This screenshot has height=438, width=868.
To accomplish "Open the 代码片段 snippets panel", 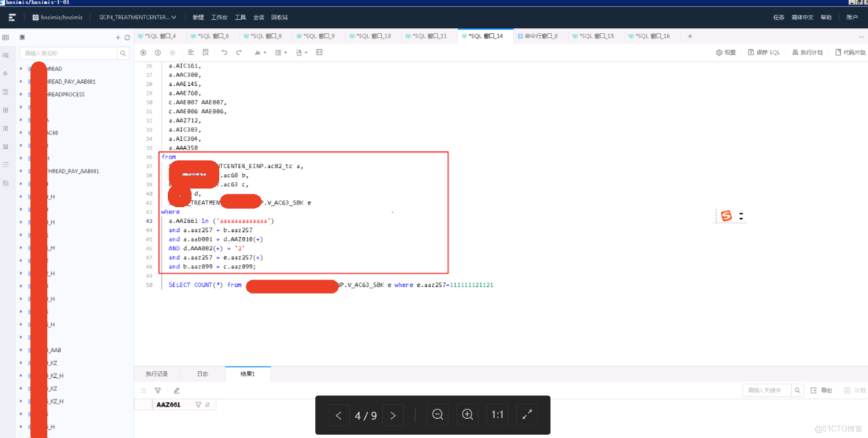I will [x=850, y=53].
